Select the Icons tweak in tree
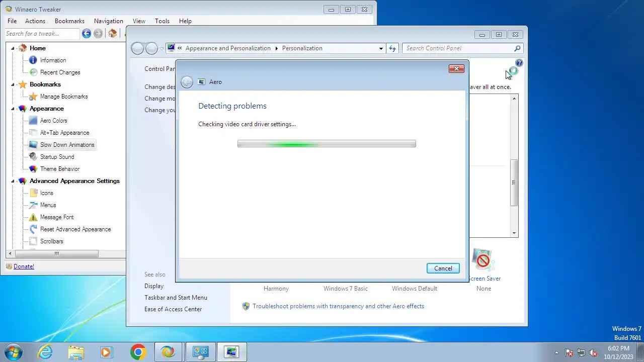The image size is (644, 362). (x=46, y=193)
